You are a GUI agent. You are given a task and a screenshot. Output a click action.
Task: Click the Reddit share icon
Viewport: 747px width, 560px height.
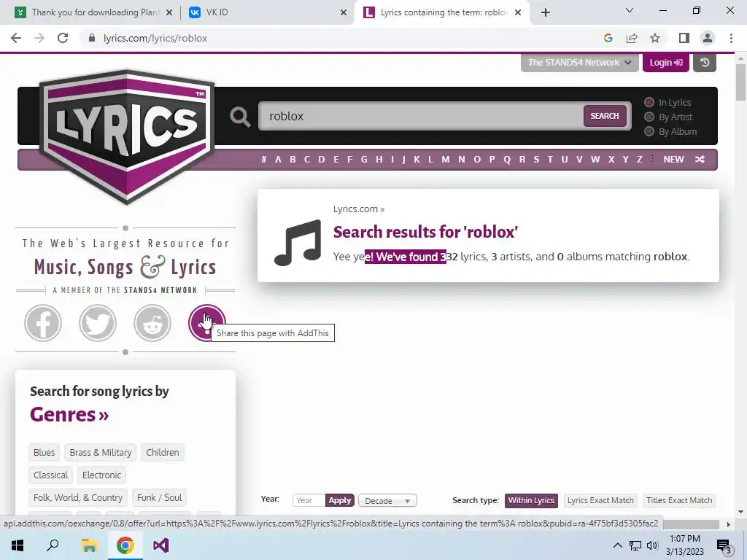point(152,323)
